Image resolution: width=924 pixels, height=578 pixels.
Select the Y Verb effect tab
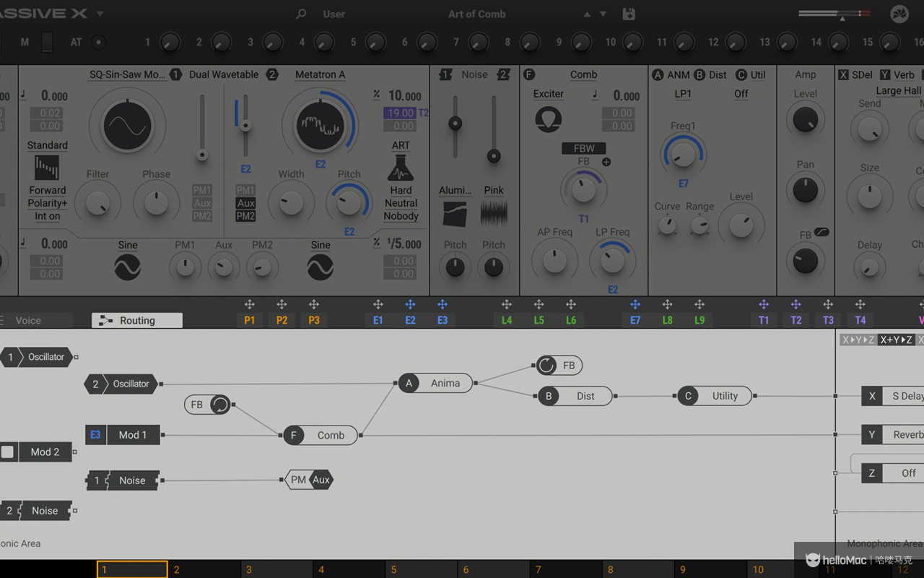point(897,74)
